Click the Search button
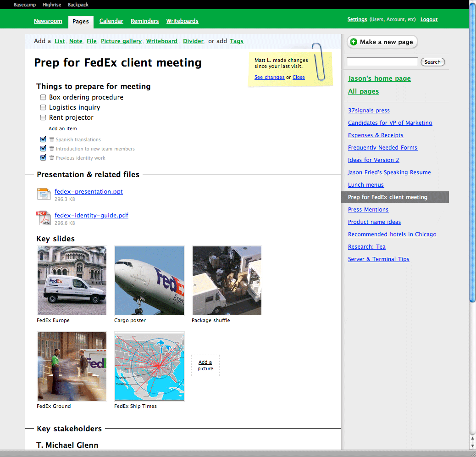The height and width of the screenshot is (457, 476). 432,62
